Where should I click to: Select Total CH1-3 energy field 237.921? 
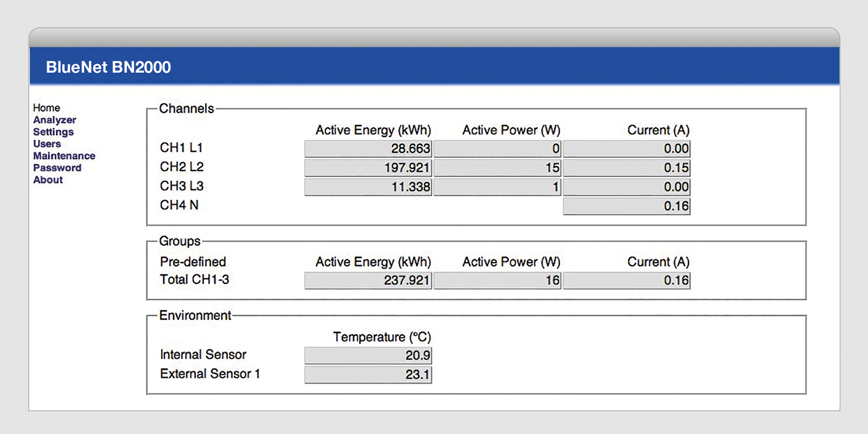pos(368,280)
